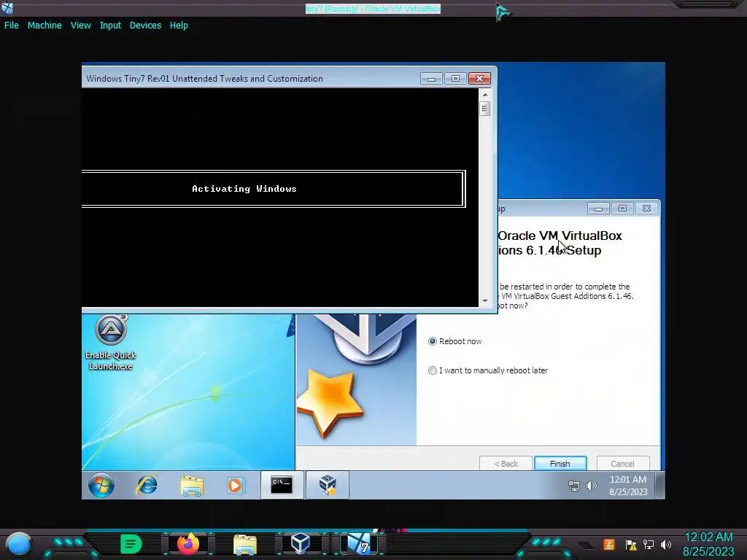Click the host volume speaker icon
This screenshot has width=747, height=560.
click(x=666, y=544)
